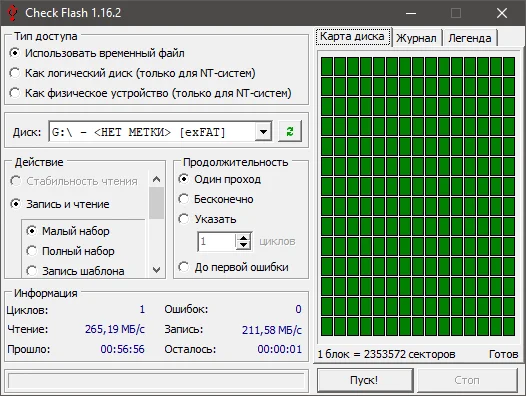
Task: Increase cycle count with spinner up arrow
Action: click(x=243, y=237)
